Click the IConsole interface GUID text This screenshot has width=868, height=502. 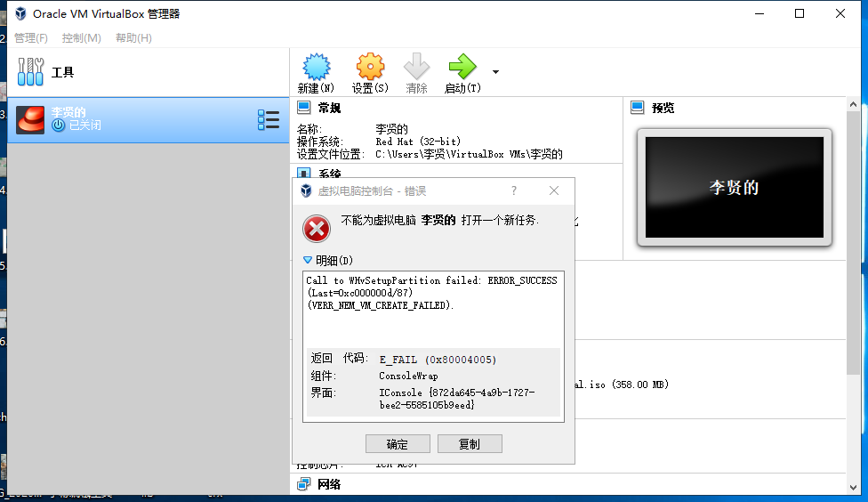pyautogui.click(x=457, y=399)
